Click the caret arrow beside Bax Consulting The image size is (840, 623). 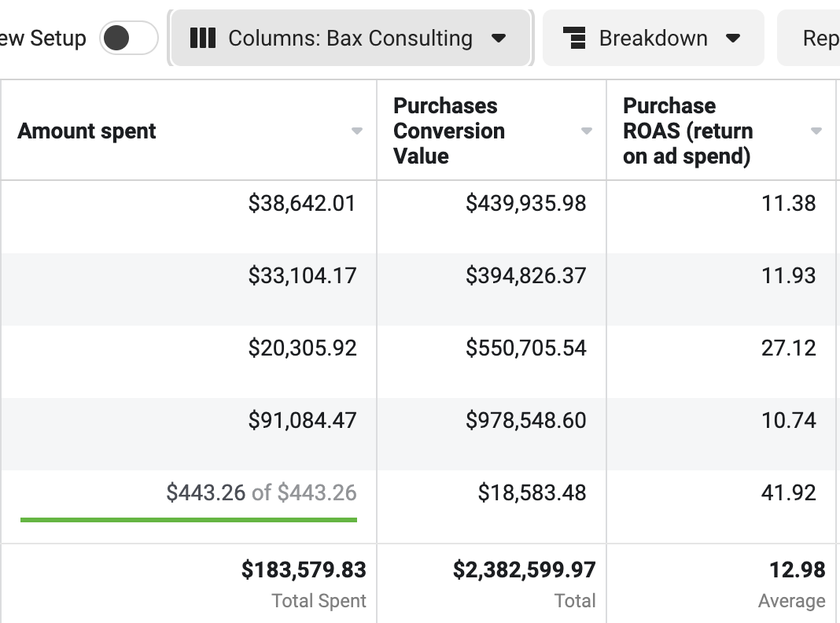[498, 39]
